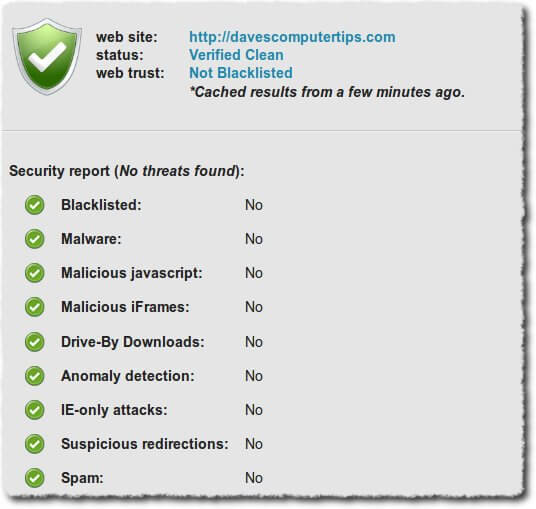Viewport: 536px width, 509px height.
Task: Click the Security report heading
Action: click(x=127, y=171)
